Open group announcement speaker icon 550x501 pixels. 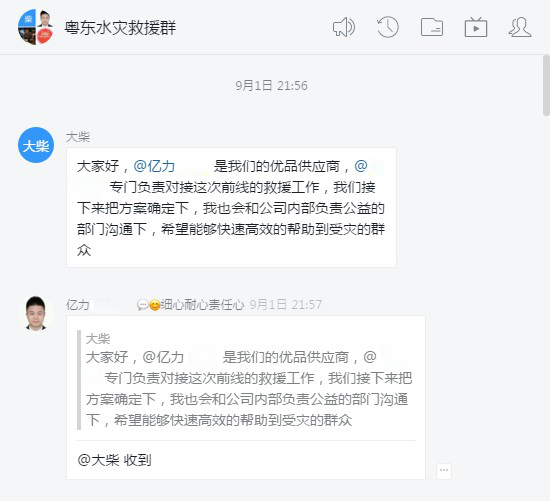click(x=344, y=27)
